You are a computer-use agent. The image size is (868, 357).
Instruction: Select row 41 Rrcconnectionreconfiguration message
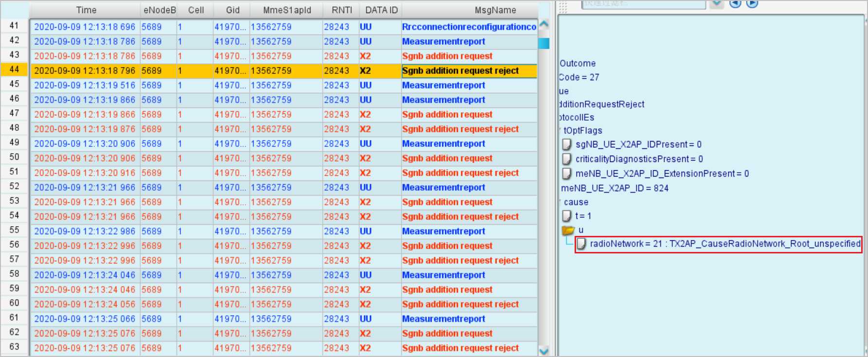(469, 27)
